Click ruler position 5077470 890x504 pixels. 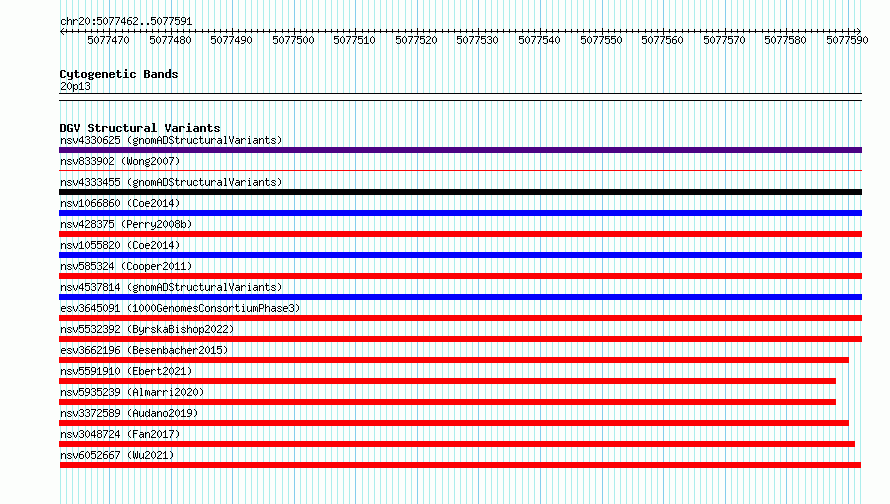tap(108, 40)
